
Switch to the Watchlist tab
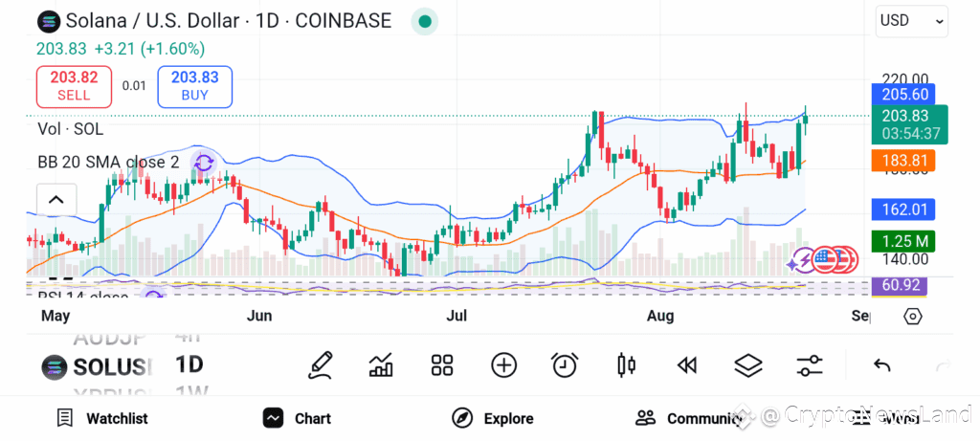click(x=101, y=418)
